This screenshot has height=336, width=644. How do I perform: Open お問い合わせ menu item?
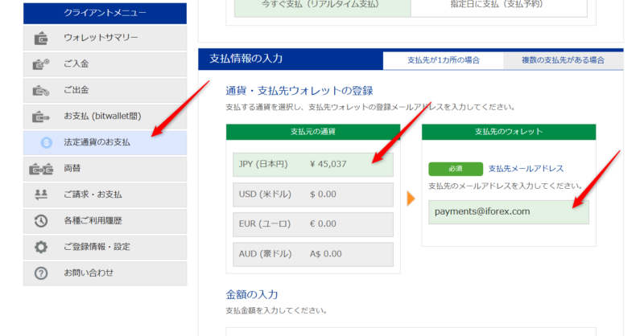tap(105, 273)
